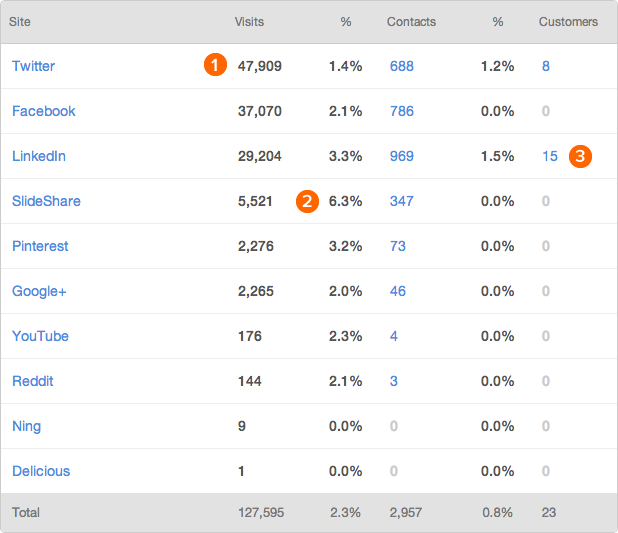Click Twitter's 8 customers link
Viewport: 618px width, 533px height.
(x=546, y=66)
